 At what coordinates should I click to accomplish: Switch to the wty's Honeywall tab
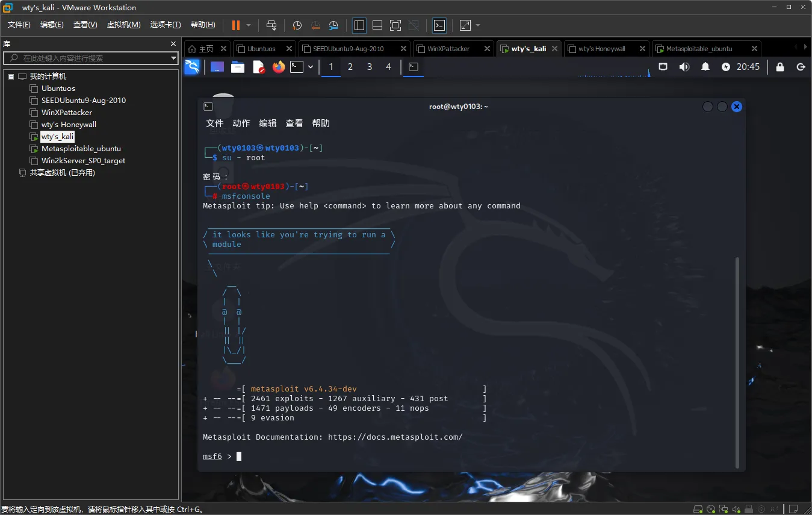(601, 49)
